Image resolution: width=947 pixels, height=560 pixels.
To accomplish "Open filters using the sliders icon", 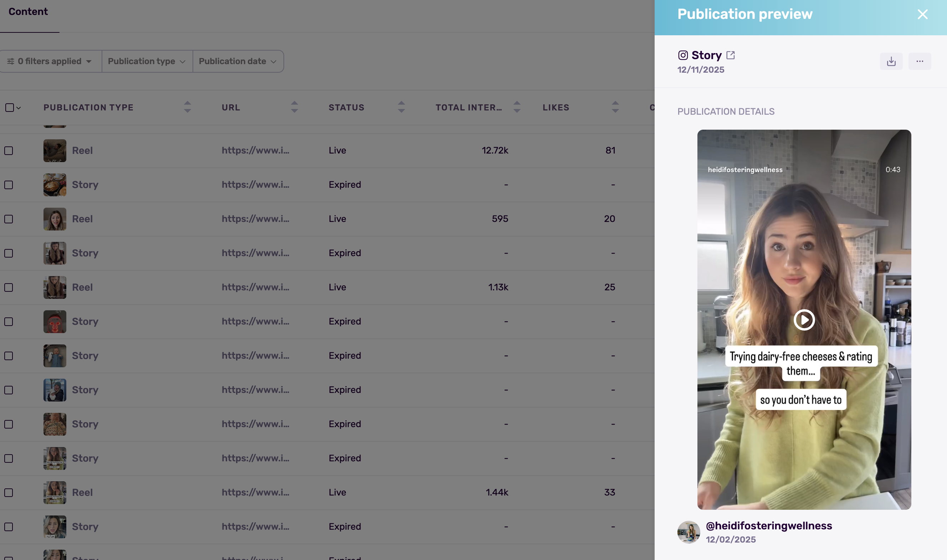I will pos(11,61).
